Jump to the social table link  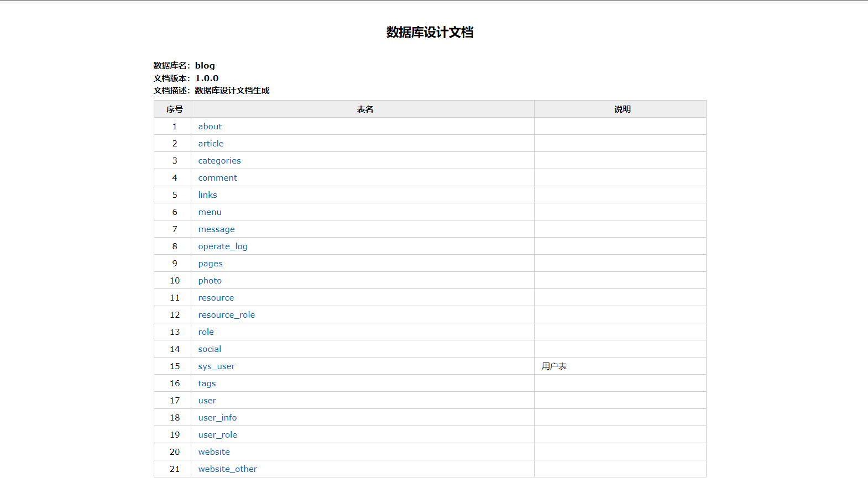point(210,349)
